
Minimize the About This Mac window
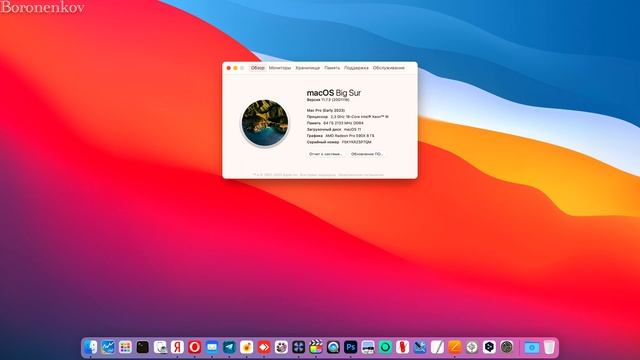236,68
